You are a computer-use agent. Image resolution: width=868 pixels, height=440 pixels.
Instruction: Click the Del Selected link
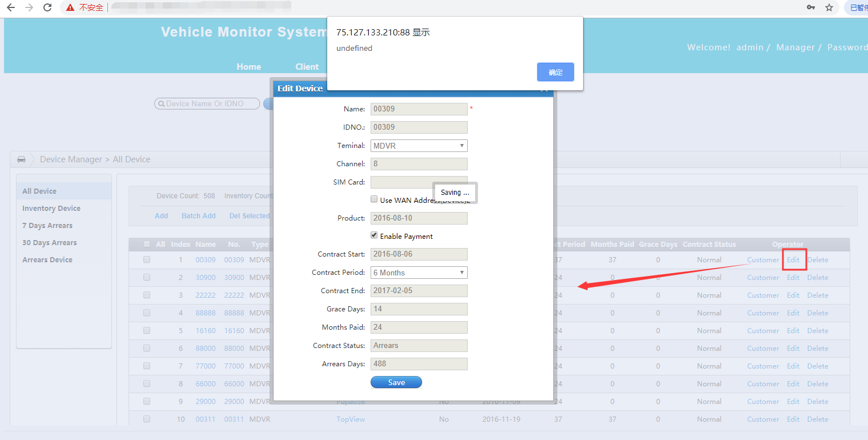(249, 216)
